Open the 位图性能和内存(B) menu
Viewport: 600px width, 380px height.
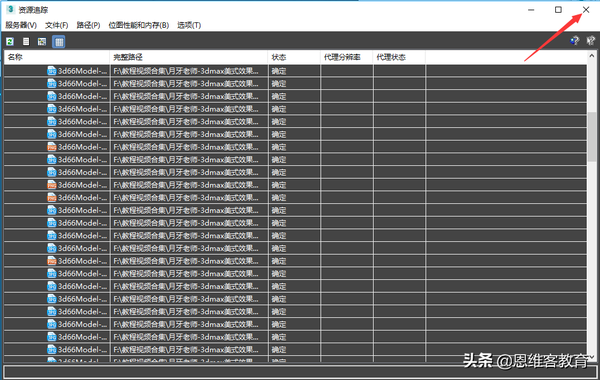click(x=139, y=25)
